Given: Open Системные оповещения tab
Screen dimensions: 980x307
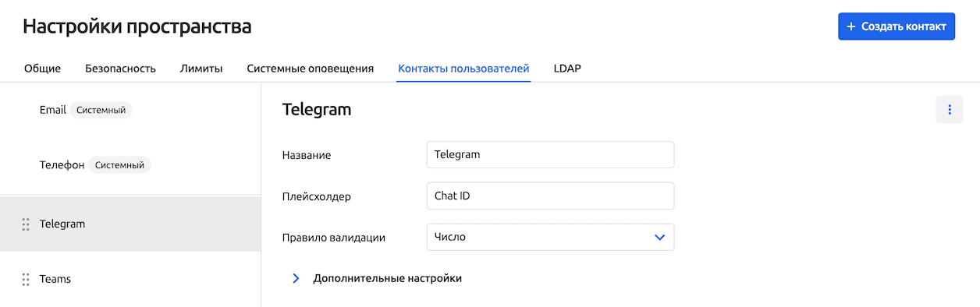Looking at the screenshot, I should pyautogui.click(x=311, y=69).
